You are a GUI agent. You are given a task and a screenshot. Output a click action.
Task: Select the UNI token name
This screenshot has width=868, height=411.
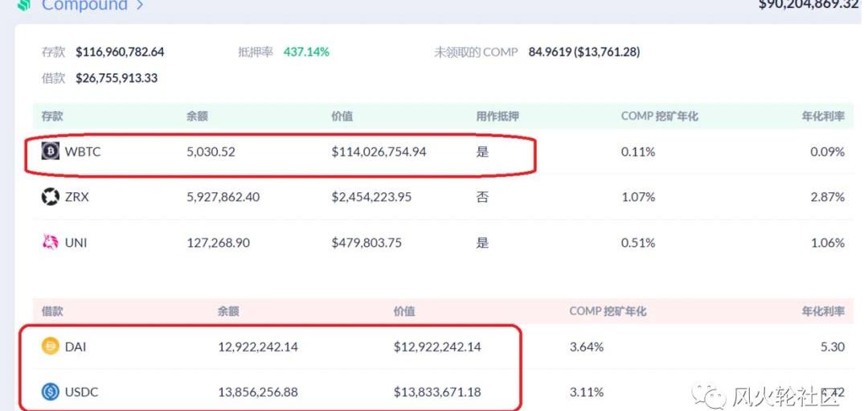[76, 243]
